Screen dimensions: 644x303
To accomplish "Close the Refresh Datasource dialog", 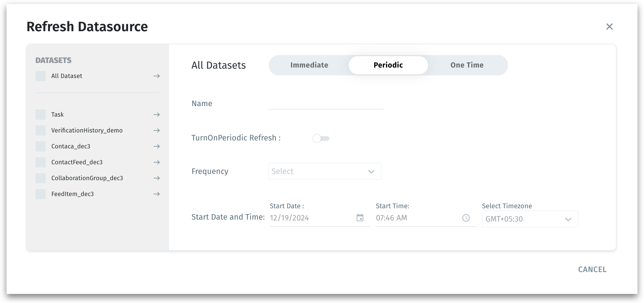I will [x=609, y=27].
